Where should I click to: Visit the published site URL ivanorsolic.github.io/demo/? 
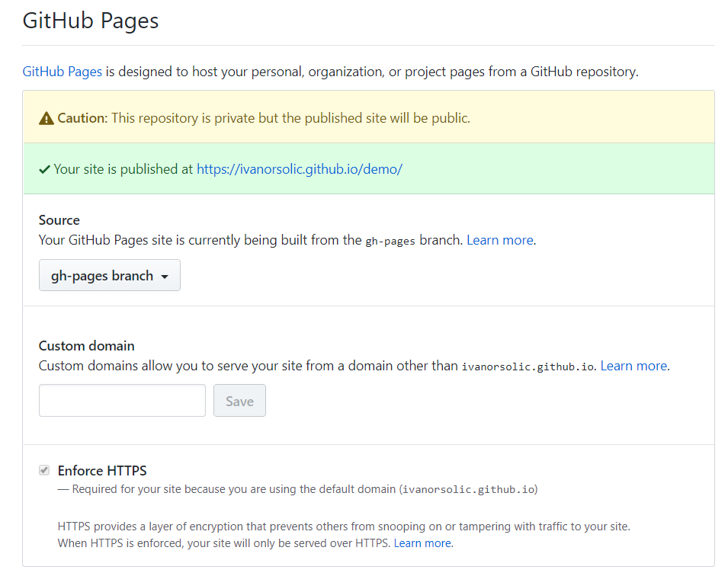click(299, 169)
